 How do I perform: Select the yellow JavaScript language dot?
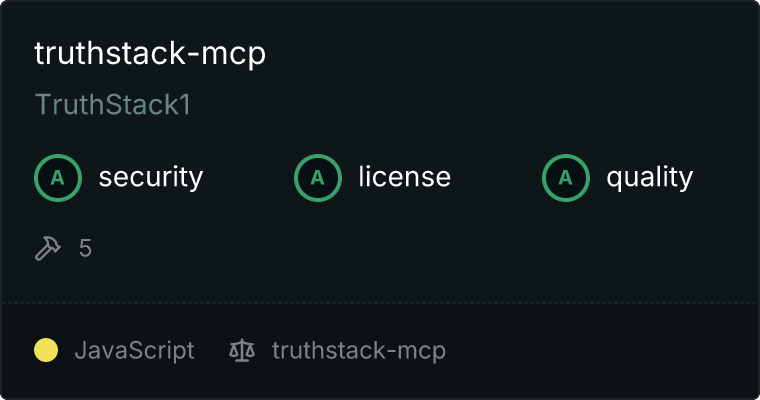tap(46, 350)
